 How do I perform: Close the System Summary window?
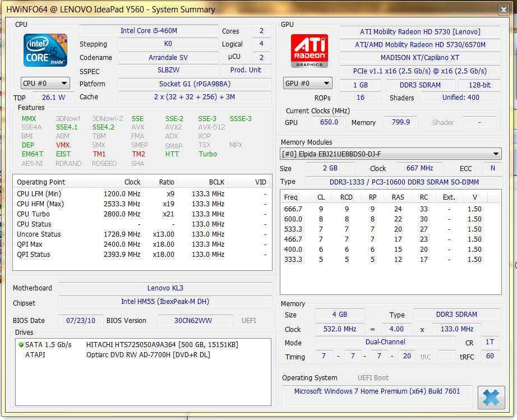click(x=504, y=10)
